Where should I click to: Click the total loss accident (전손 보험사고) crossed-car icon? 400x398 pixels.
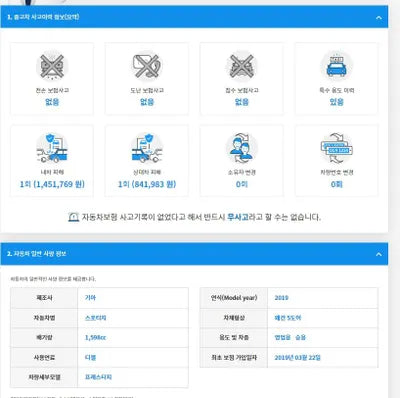(x=52, y=66)
